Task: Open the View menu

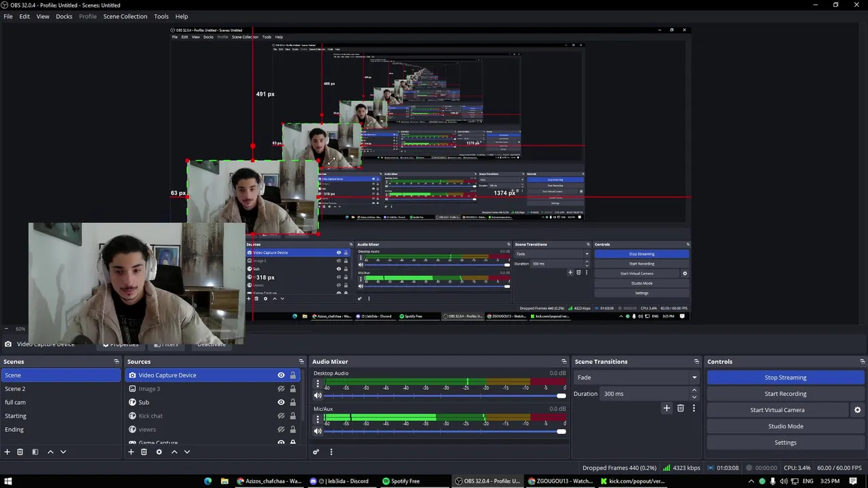Action: tap(43, 16)
